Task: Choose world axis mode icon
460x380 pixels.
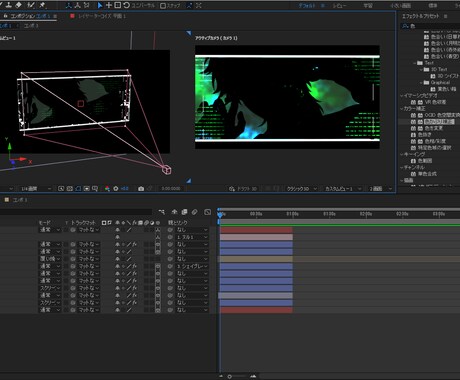Action: point(78,5)
